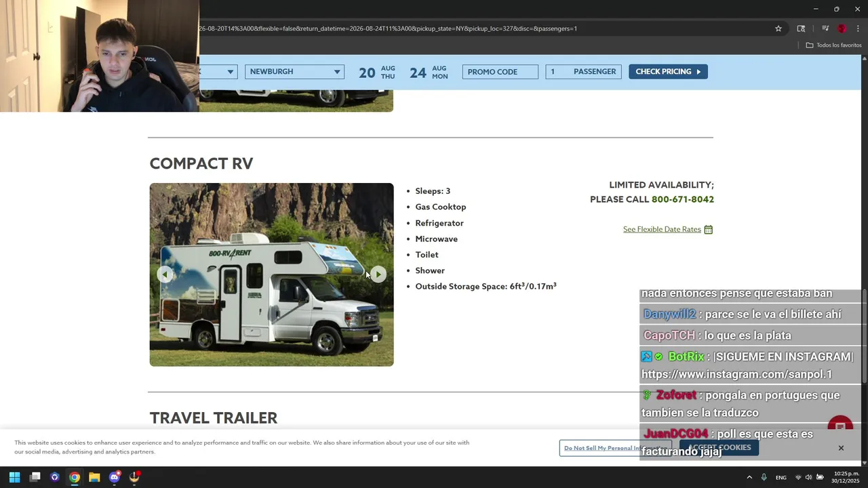Call the 800-671-8042 phone link
The width and height of the screenshot is (868, 488).
coord(683,199)
